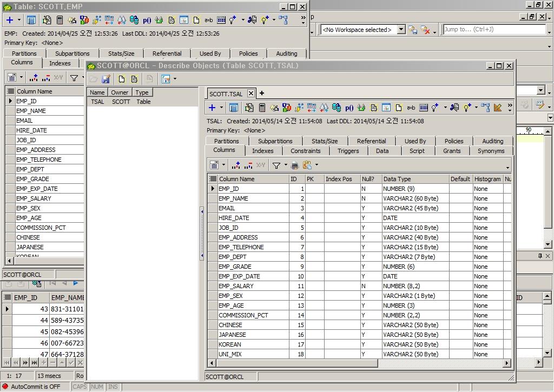Open the Script tab for TSAL

pos(417,151)
